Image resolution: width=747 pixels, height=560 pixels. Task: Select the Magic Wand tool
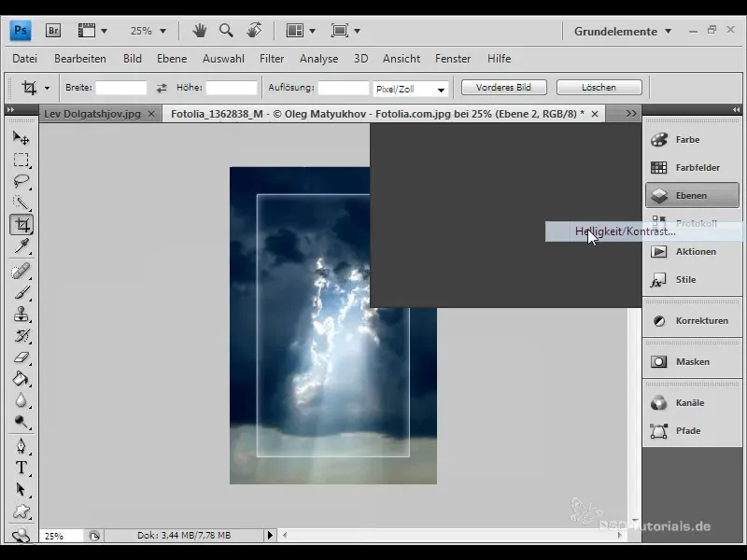click(x=21, y=203)
